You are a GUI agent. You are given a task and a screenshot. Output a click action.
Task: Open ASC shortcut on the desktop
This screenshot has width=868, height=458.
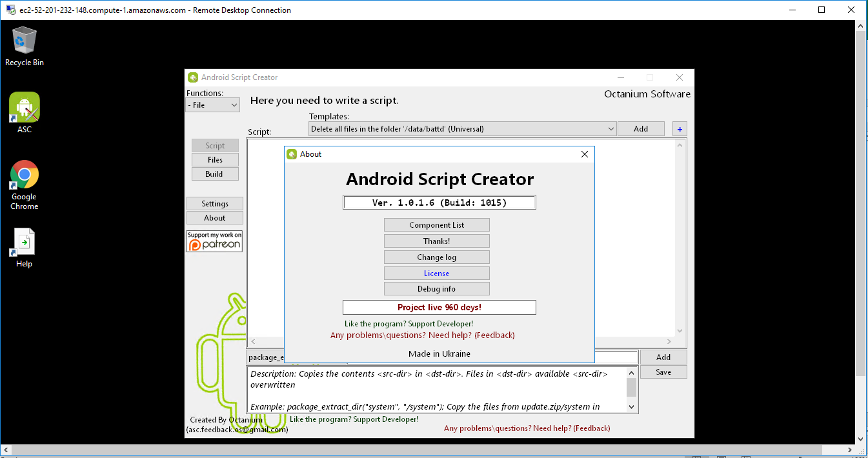click(24, 106)
